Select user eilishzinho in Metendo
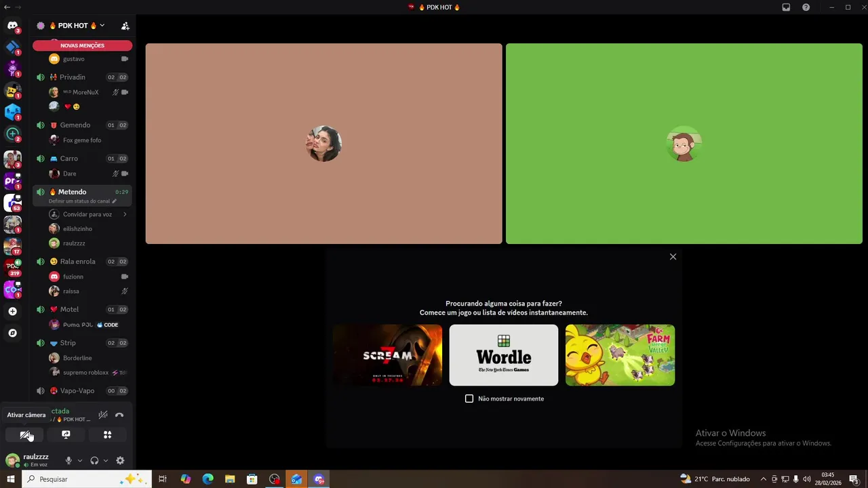 88,229
